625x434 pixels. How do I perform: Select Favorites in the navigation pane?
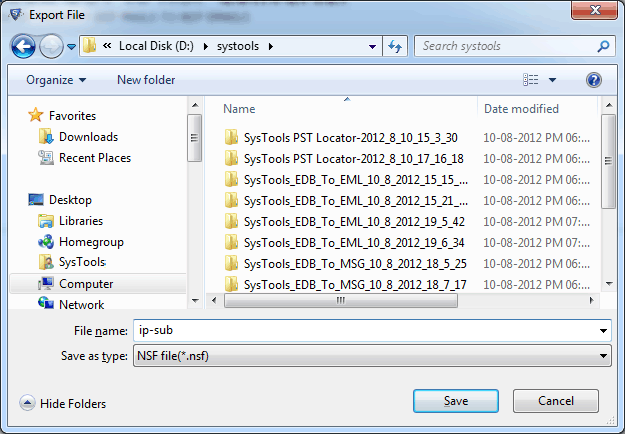pos(72,116)
